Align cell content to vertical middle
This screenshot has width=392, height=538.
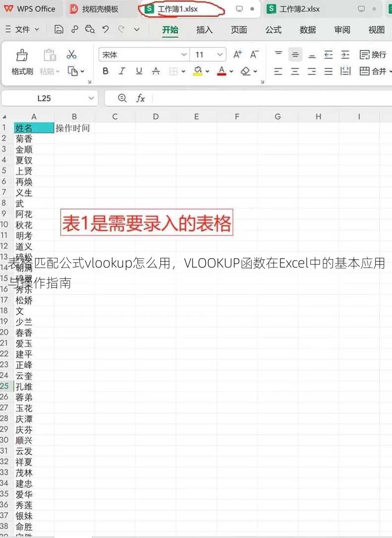295,55
